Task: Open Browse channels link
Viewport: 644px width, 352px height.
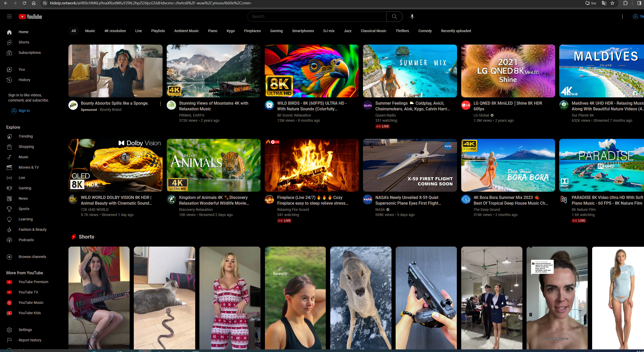Action: (x=32, y=257)
